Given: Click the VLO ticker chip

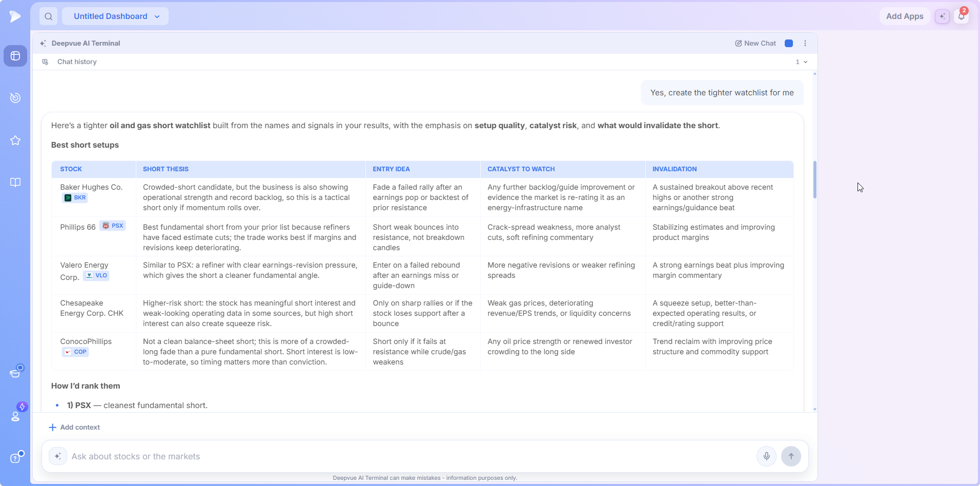Looking at the screenshot, I should pyautogui.click(x=96, y=276).
